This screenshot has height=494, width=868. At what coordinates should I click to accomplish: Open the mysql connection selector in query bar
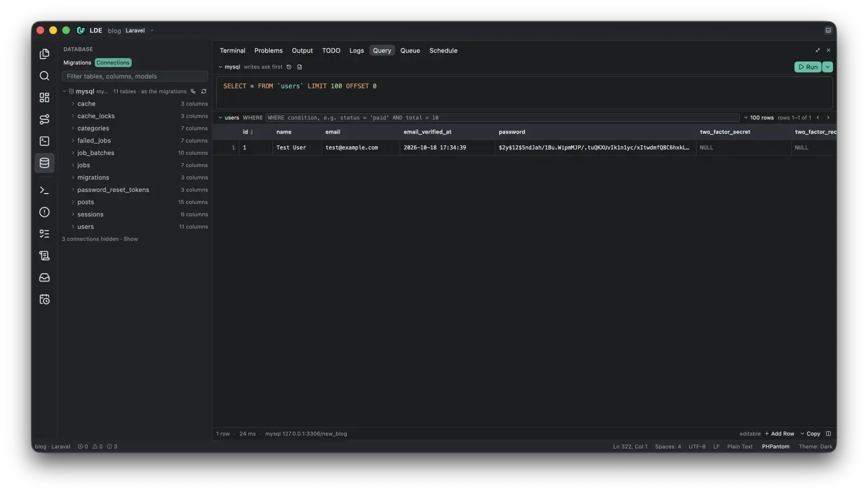click(229, 67)
